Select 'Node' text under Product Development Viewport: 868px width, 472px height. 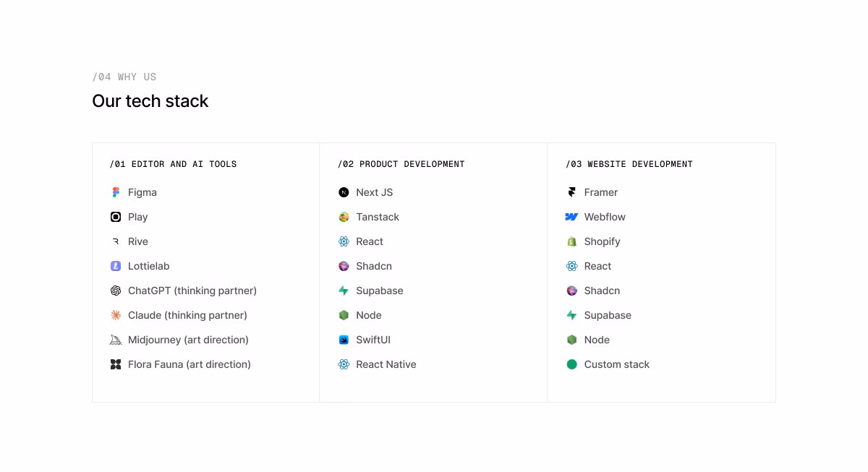(x=369, y=315)
